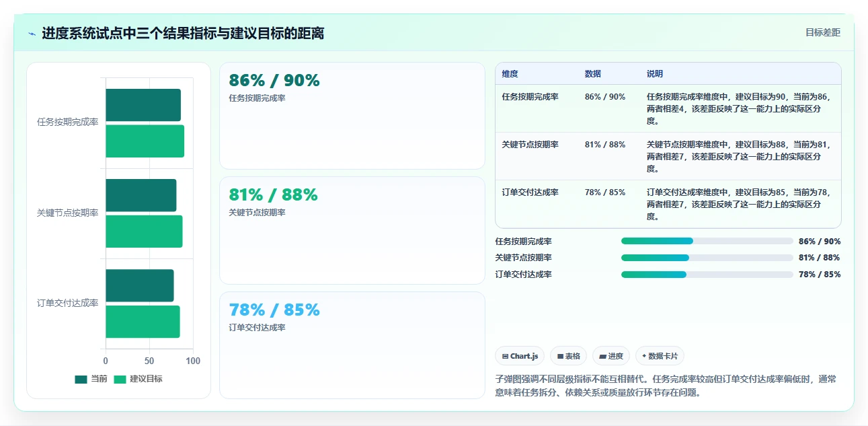This screenshot has height=426, width=868.
Task: Click 78% / 85% value beside progress bar
Action: [820, 275]
